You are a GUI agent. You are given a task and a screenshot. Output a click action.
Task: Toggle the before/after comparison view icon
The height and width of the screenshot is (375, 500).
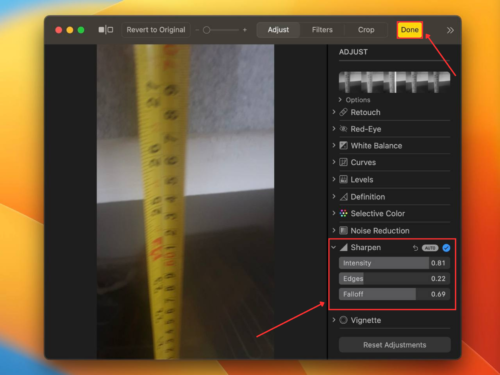pos(106,30)
